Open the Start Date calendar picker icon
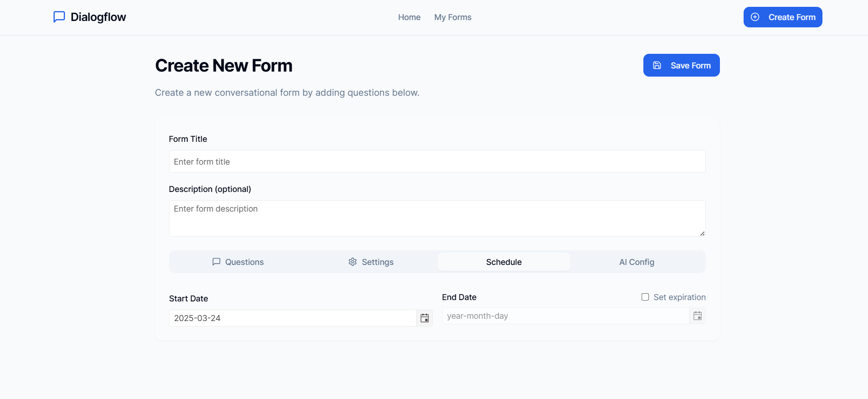 (x=424, y=318)
